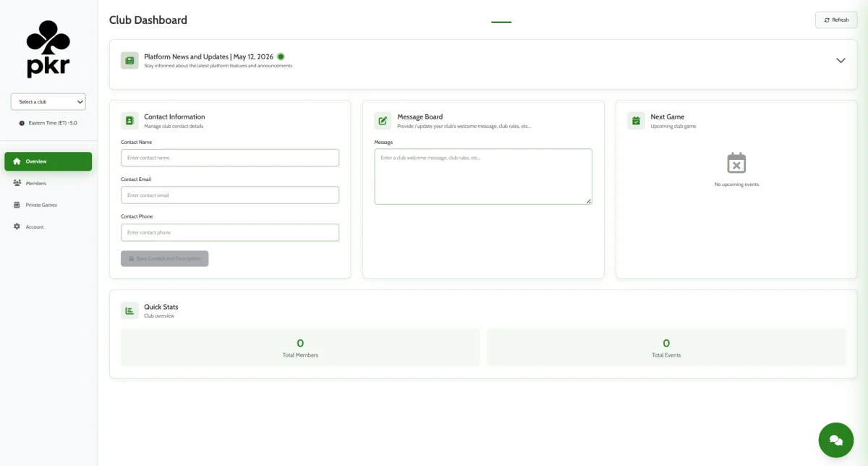
Task: Click into the Message text area
Action: coord(483,177)
